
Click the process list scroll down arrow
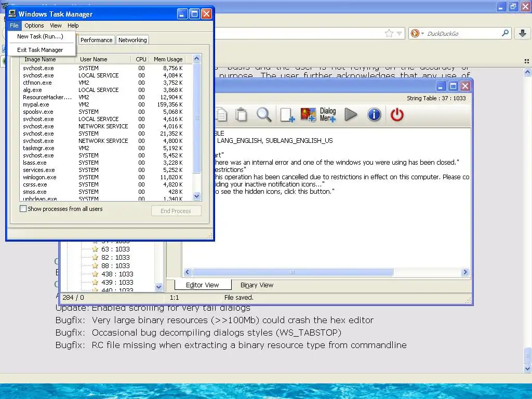click(x=197, y=196)
